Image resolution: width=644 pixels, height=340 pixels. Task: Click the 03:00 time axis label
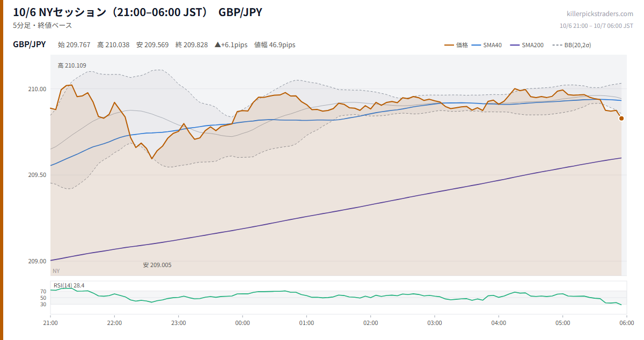[x=435, y=323]
